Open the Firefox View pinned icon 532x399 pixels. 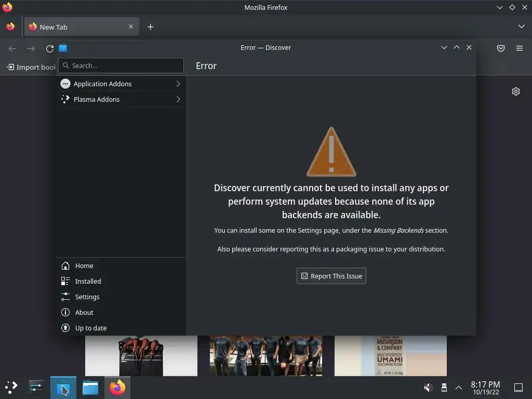[10, 26]
